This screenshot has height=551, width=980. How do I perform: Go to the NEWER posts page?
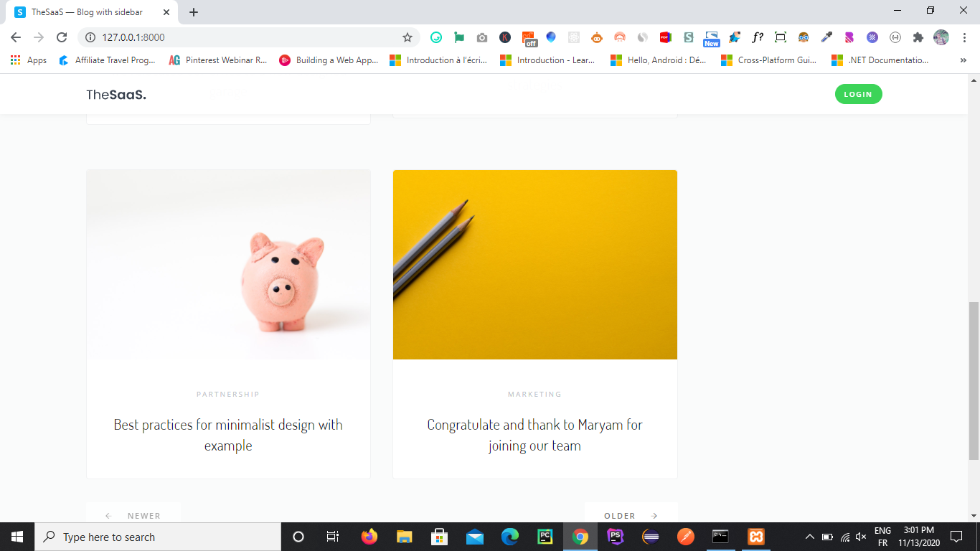click(x=133, y=515)
